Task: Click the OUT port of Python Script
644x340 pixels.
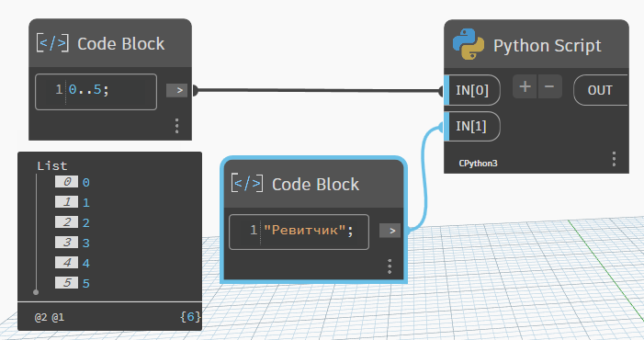Action: tap(600, 90)
